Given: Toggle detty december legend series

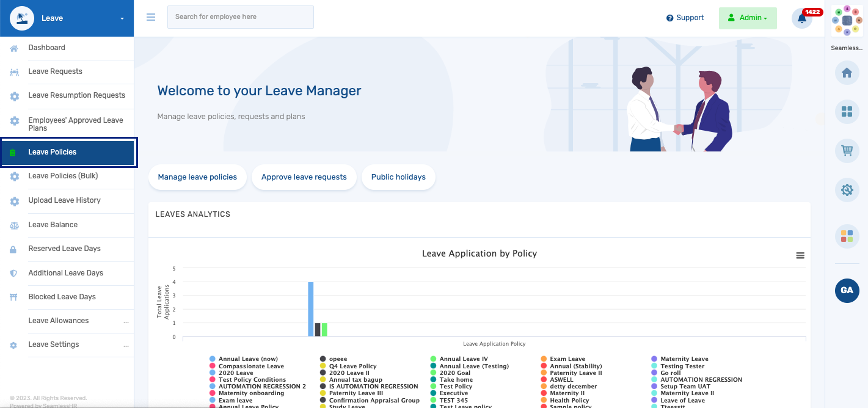Looking at the screenshot, I should click(x=569, y=387).
